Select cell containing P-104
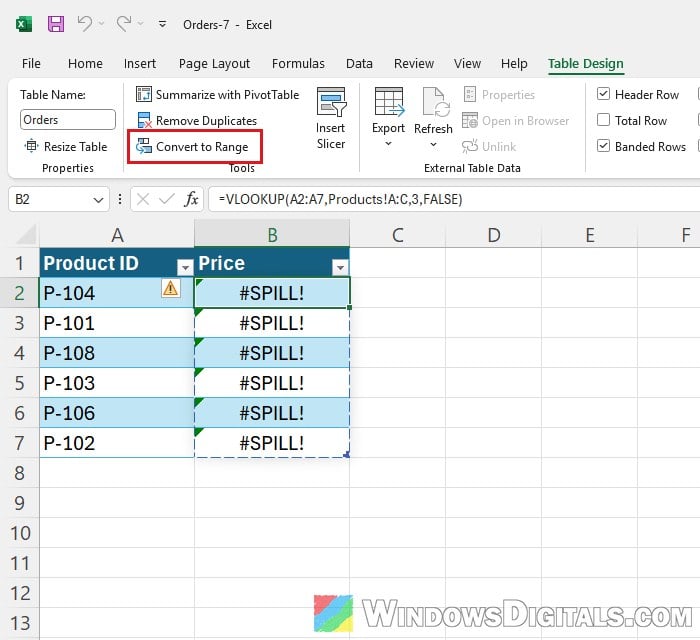The height and width of the screenshot is (640, 700). click(117, 293)
